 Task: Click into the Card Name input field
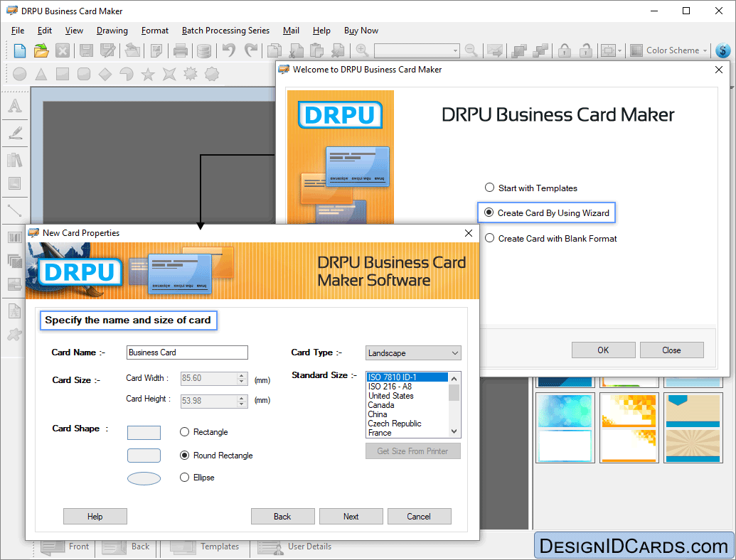187,352
